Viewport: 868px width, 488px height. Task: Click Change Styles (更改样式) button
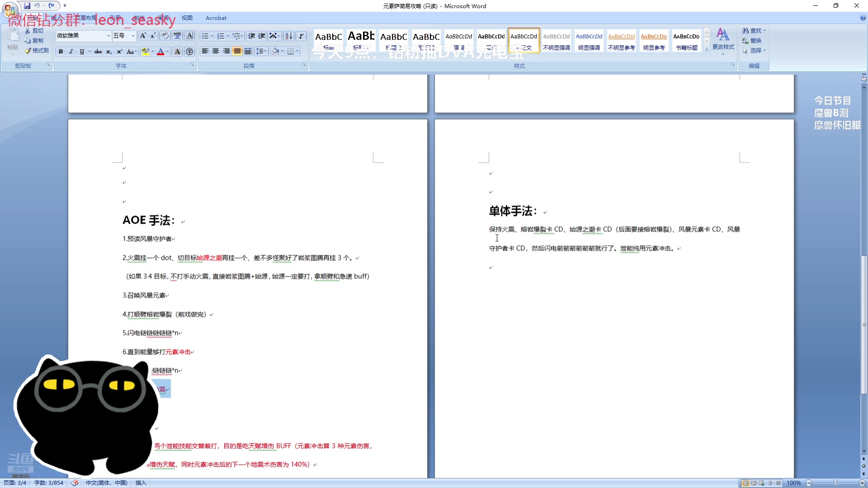coord(723,42)
